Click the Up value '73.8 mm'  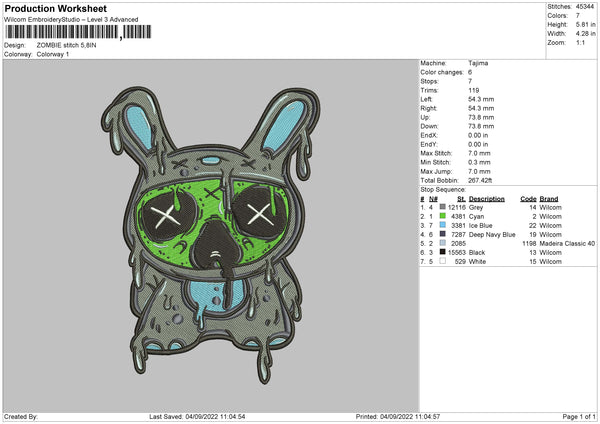(x=481, y=117)
